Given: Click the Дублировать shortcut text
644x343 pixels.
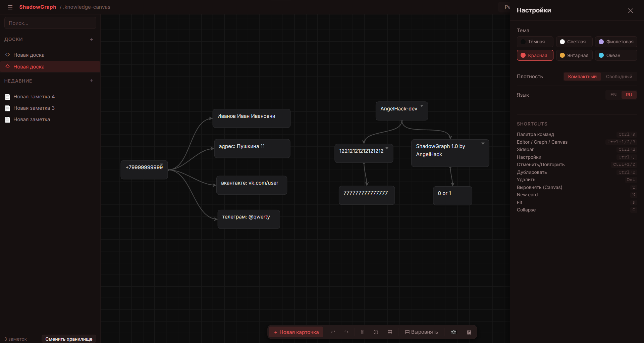Looking at the screenshot, I should (x=532, y=172).
